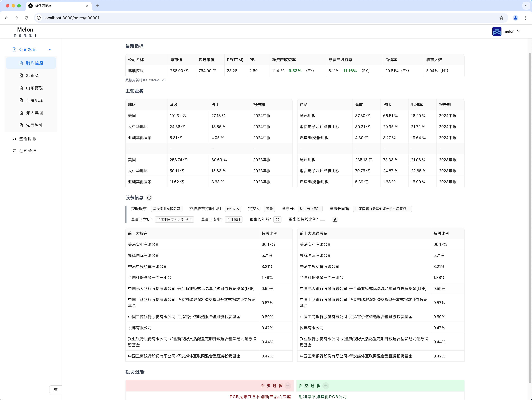Click the file icon next to 鹏鼎控股
Viewport: 532px width, 400px height.
[21, 63]
